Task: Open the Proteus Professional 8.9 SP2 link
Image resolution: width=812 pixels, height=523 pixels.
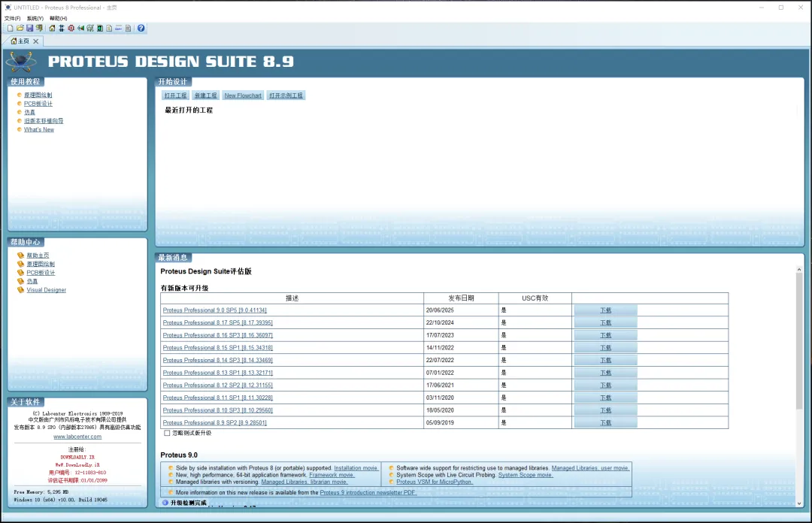Action: point(215,422)
